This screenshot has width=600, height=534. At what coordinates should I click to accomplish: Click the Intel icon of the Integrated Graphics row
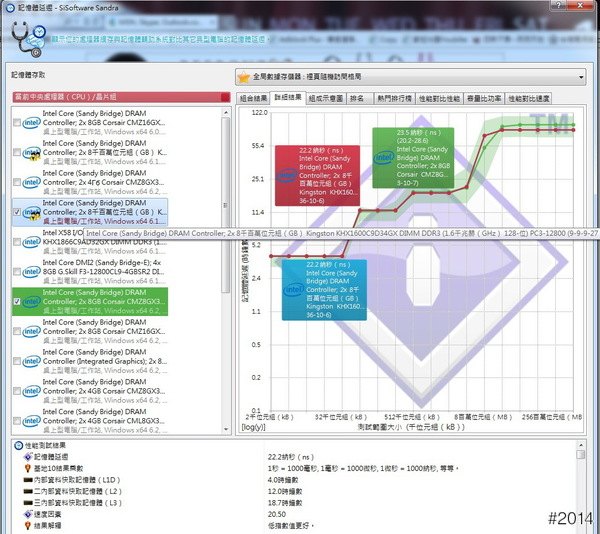pos(31,361)
